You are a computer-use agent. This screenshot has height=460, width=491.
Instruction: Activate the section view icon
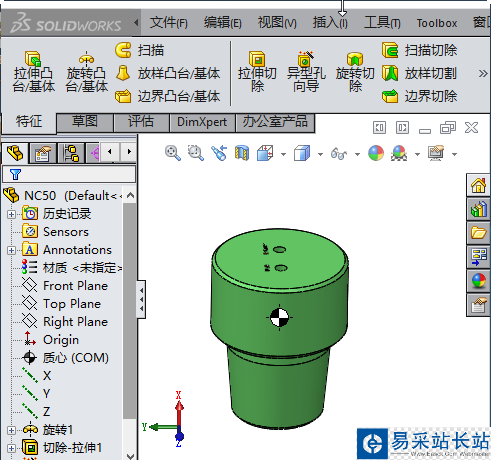[242, 153]
